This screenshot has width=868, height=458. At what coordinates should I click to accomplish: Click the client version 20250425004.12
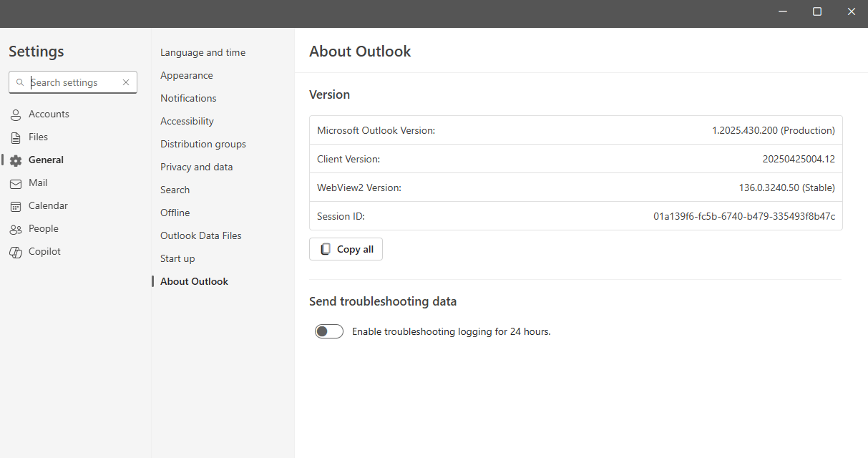[x=799, y=159]
